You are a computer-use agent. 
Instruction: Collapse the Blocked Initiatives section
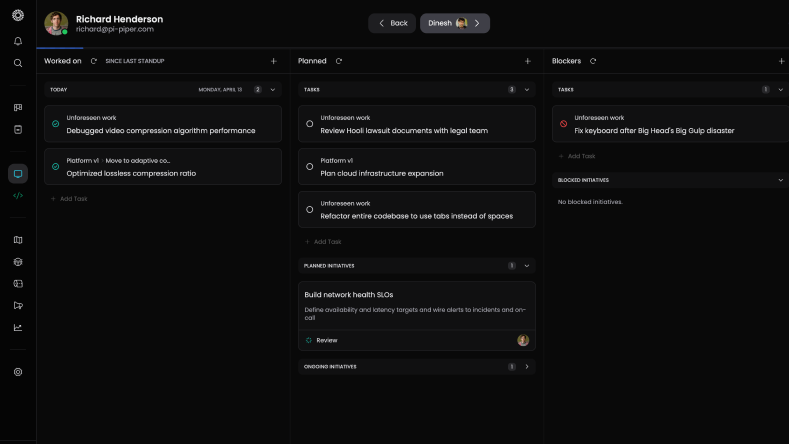click(780, 180)
